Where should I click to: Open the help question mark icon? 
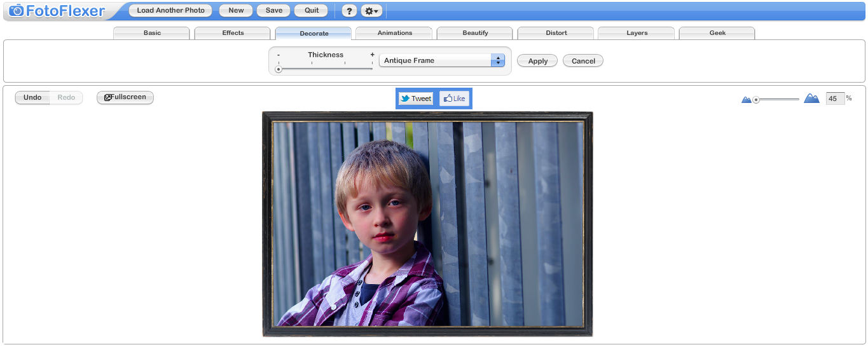(349, 11)
